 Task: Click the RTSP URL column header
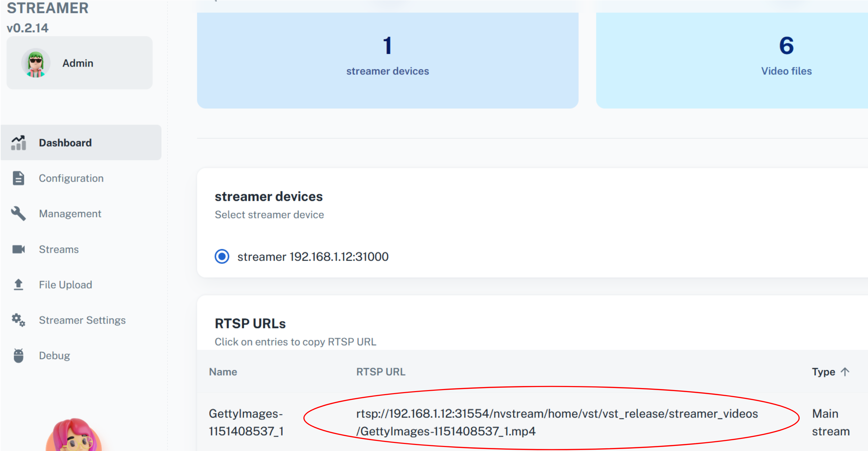pos(381,372)
